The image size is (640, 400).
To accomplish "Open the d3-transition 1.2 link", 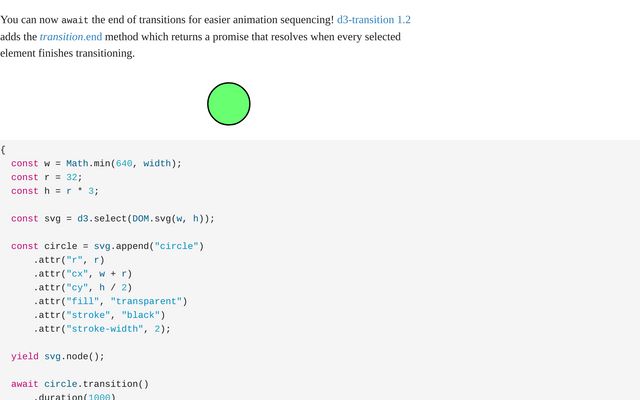I will click(x=374, y=19).
